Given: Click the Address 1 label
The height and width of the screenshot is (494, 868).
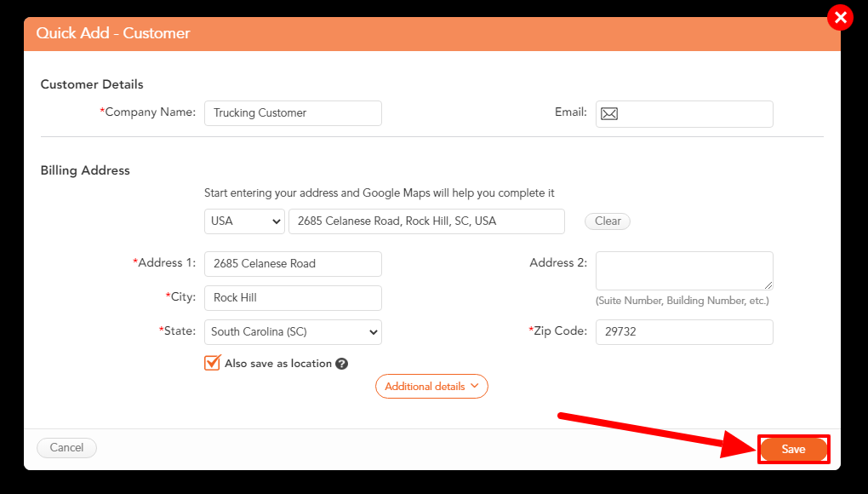Looking at the screenshot, I should [x=164, y=263].
